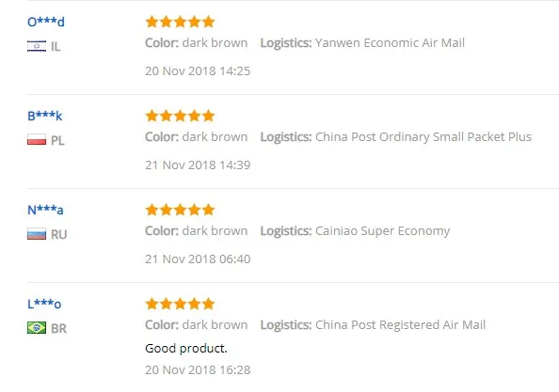Click the Poland flag icon
The width and height of the screenshot is (559, 392).
[37, 139]
